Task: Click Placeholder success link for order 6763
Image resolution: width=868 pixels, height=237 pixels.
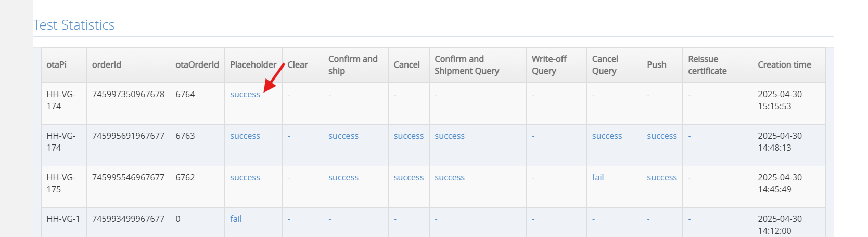Action: click(245, 136)
